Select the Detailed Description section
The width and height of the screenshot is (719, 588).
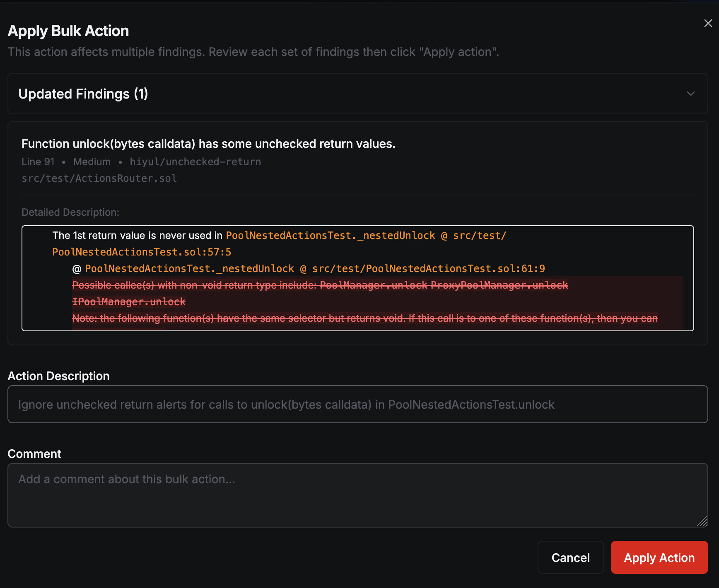click(x=70, y=212)
